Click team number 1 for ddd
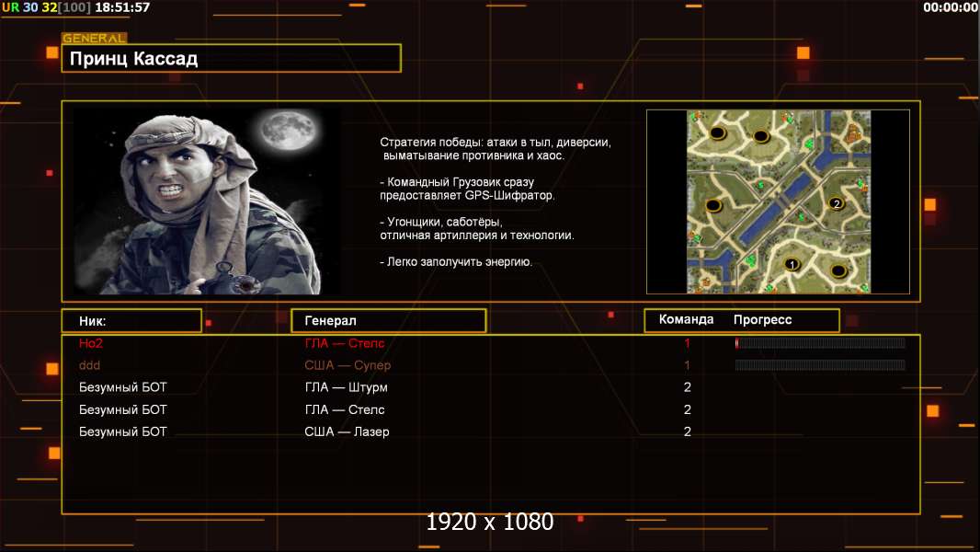 point(687,365)
